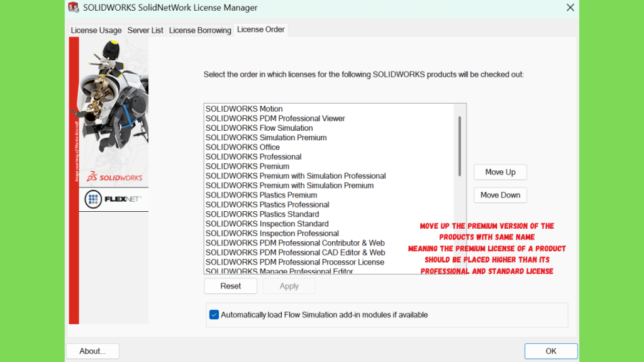Viewport: 644px width, 362px height.
Task: Select SOLIDWORKS Premium with Simulation Professional
Action: click(x=329, y=176)
